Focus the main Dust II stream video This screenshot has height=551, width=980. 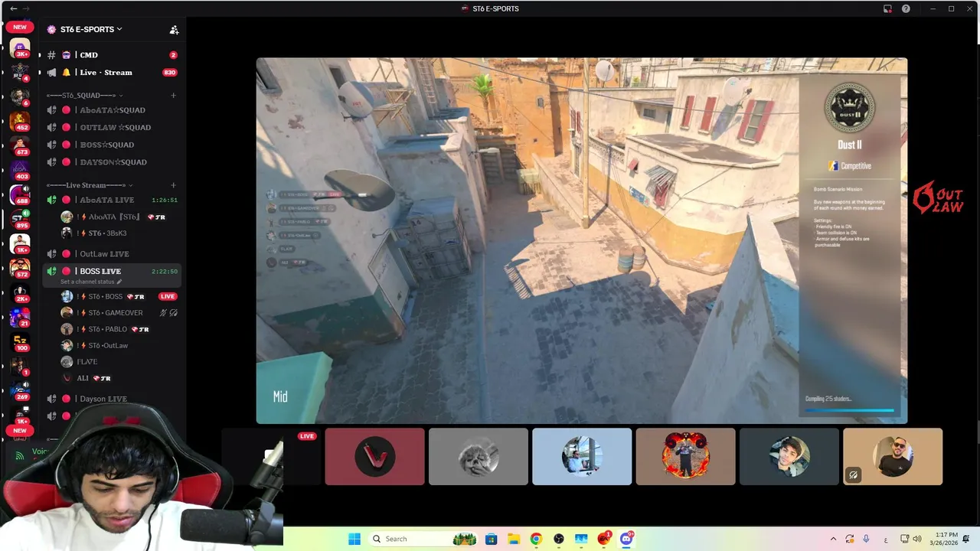coord(582,240)
